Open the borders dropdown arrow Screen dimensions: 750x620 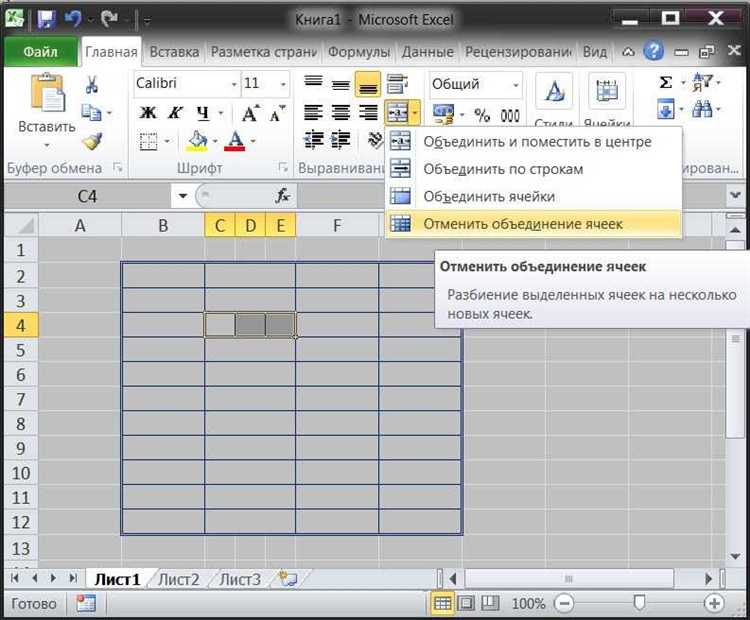(x=167, y=142)
